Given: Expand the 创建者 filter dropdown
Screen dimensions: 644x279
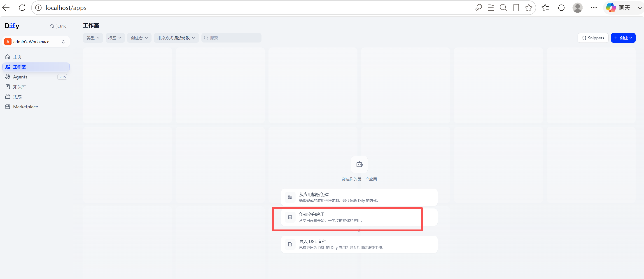Looking at the screenshot, I should pos(139,38).
